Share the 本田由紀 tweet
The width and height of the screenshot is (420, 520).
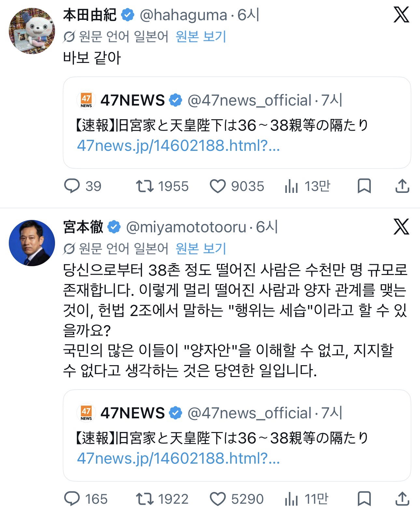(402, 186)
